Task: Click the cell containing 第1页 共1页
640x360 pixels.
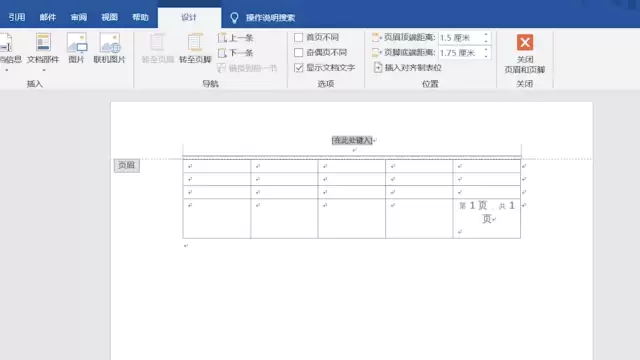Action: pos(487,218)
